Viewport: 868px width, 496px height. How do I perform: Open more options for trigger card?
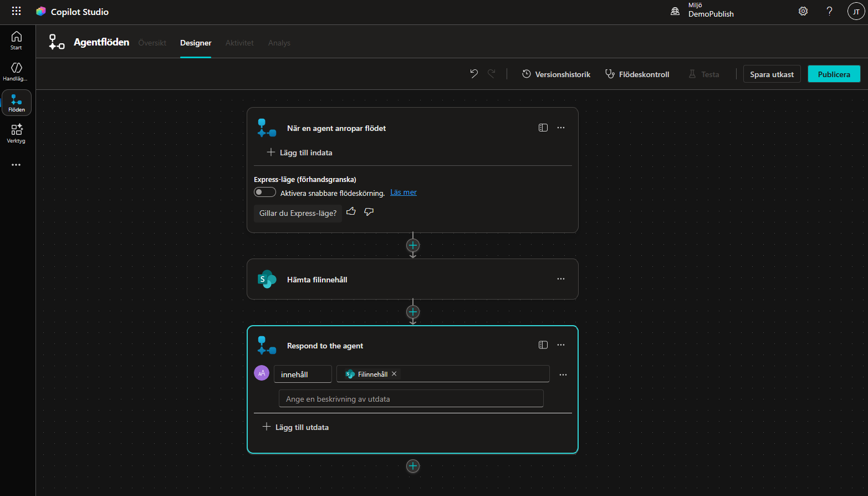(x=561, y=128)
